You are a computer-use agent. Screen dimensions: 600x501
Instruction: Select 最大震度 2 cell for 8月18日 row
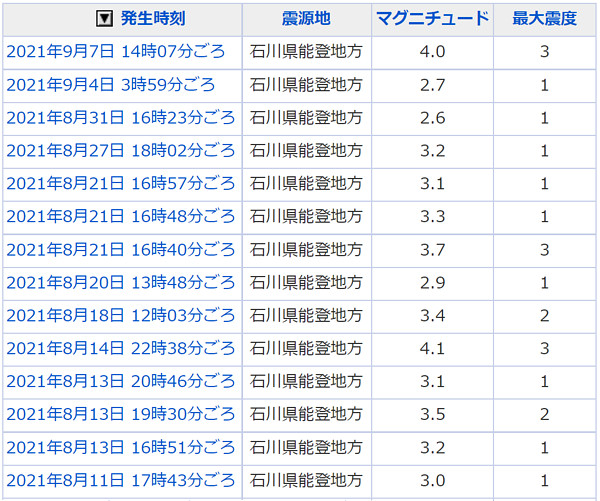click(545, 317)
